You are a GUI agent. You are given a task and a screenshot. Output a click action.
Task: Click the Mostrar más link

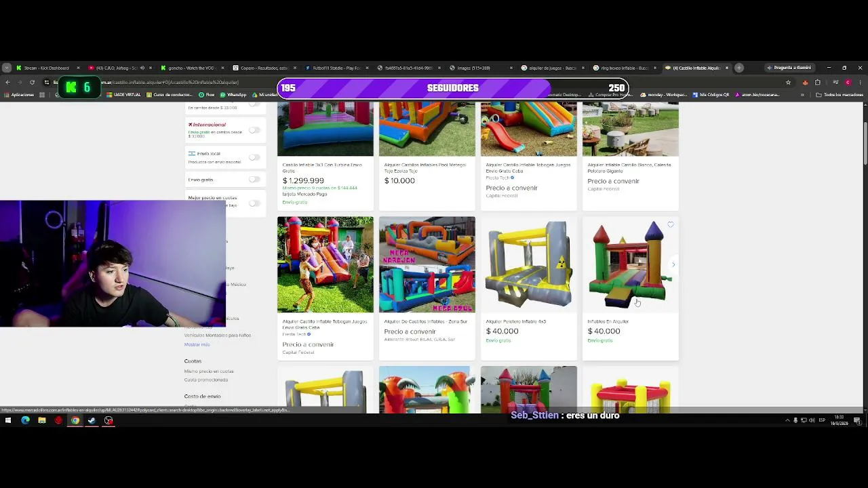pyautogui.click(x=197, y=344)
